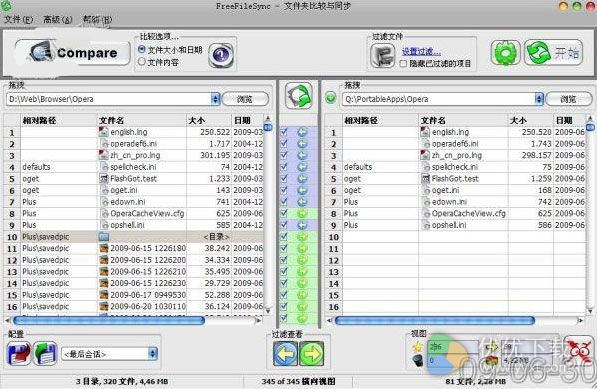Select FlashGot.test in the right list

[455, 179]
